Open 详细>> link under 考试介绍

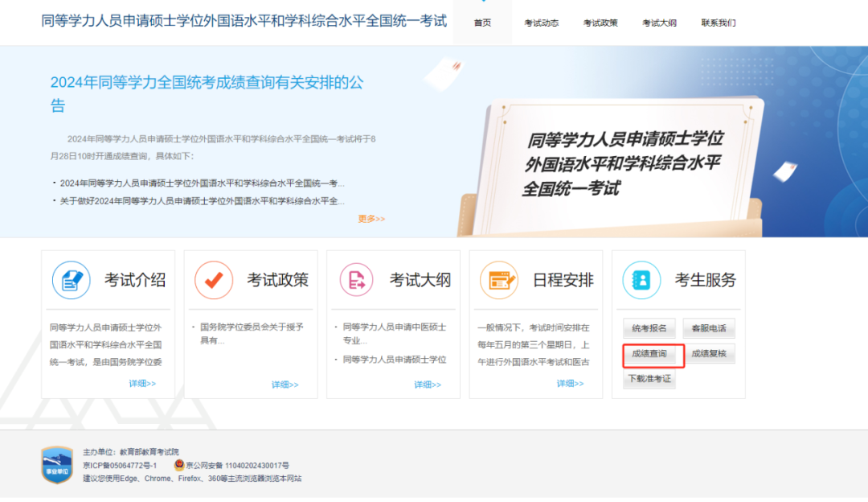coord(142,384)
